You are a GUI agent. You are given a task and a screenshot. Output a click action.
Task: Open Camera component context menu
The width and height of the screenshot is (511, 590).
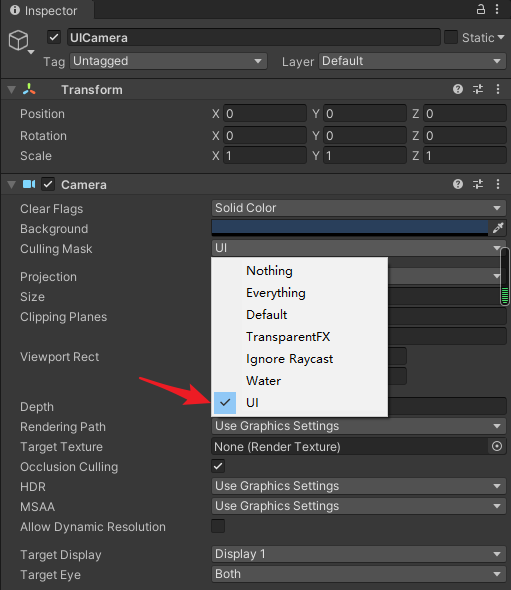498,184
